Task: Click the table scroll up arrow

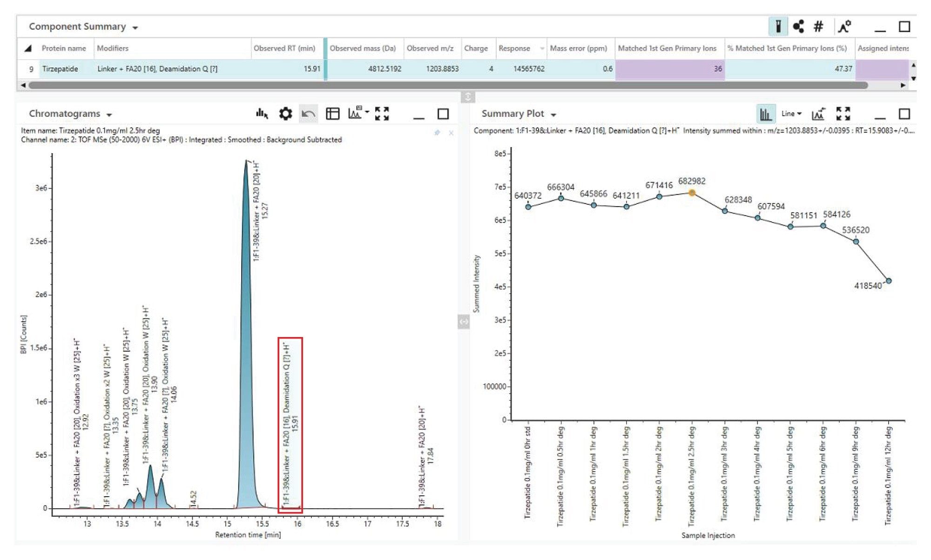Action: (x=913, y=65)
